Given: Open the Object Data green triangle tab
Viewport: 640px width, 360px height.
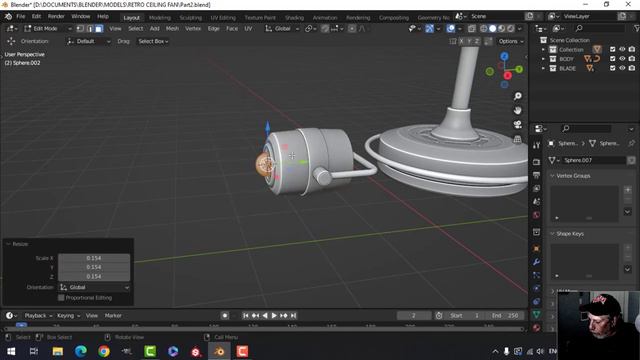Looking at the screenshot, I should pos(536,315).
